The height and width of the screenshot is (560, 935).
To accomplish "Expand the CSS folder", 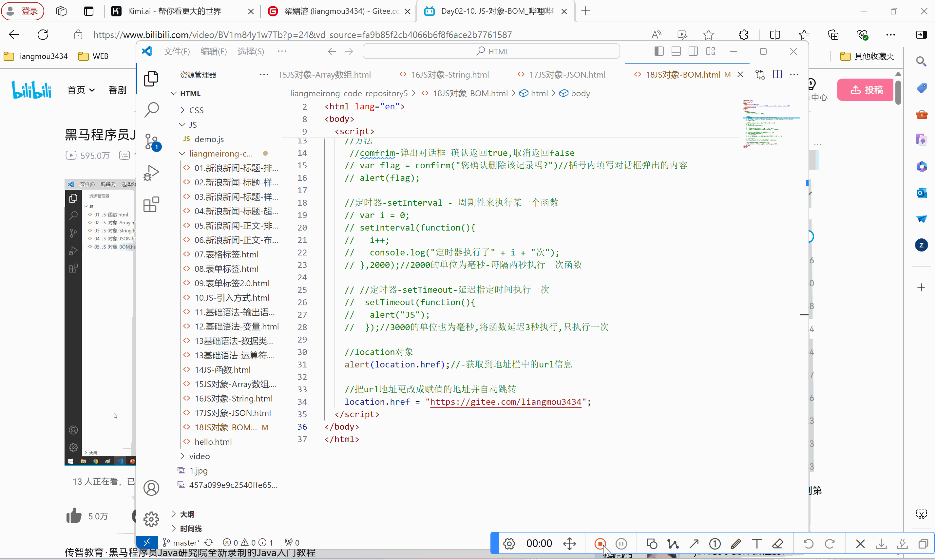I will [x=196, y=110].
